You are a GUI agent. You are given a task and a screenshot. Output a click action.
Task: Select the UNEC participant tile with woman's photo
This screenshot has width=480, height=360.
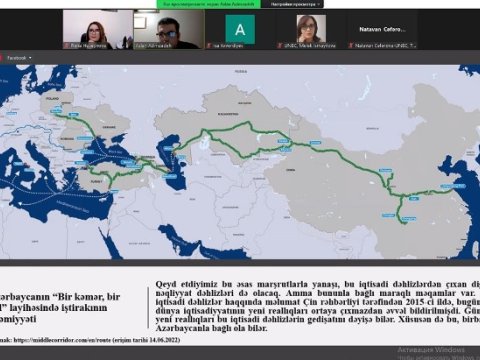point(311,30)
